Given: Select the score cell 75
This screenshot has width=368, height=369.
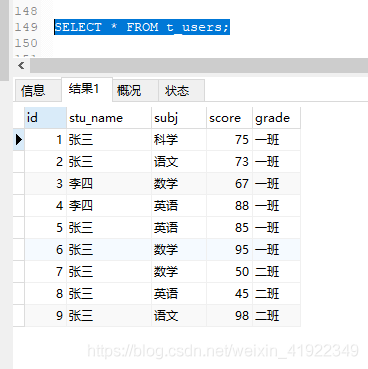Looking at the screenshot, I should coord(229,140).
